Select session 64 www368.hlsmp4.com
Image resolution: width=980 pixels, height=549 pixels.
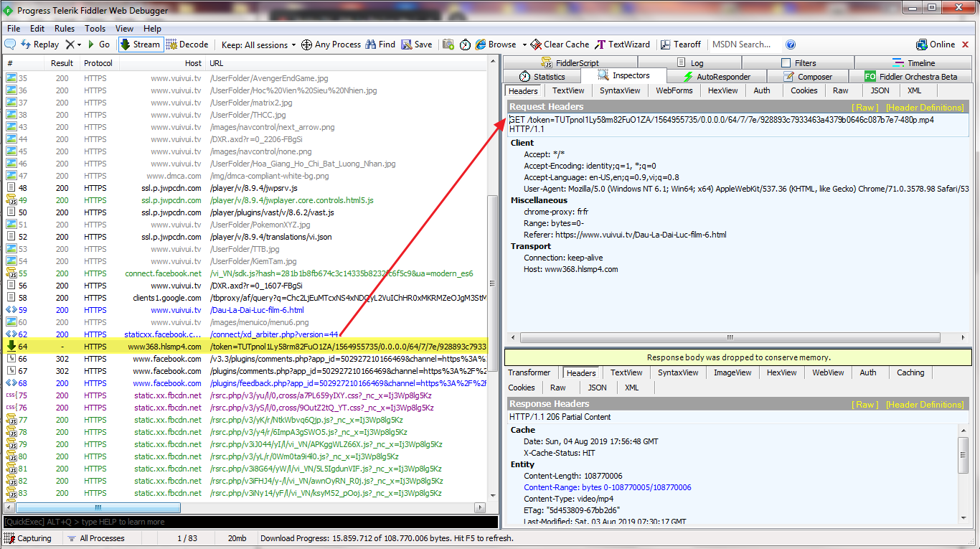tap(244, 347)
